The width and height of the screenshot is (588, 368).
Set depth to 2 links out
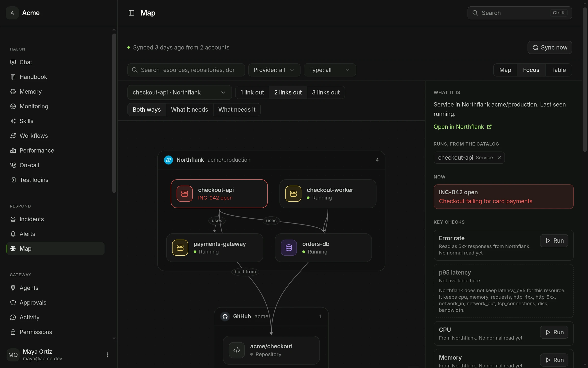click(x=288, y=92)
